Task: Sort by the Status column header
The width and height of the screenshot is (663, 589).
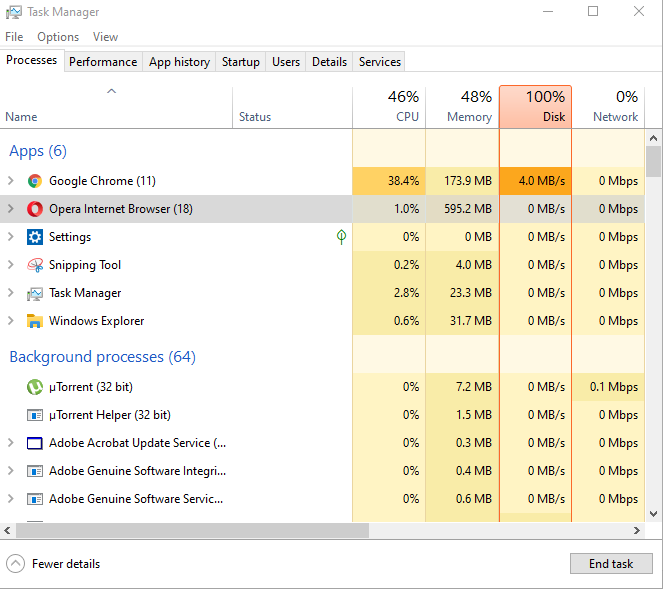Action: pos(292,107)
